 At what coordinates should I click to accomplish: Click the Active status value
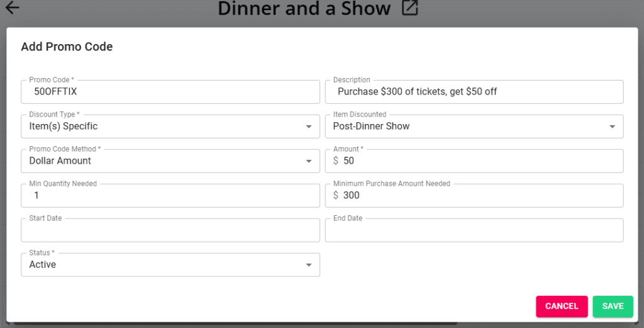click(x=42, y=264)
